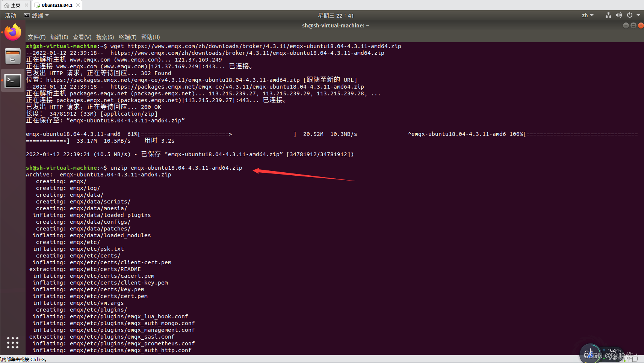Open the Files manager dock icon
The image size is (644, 363).
point(13,56)
